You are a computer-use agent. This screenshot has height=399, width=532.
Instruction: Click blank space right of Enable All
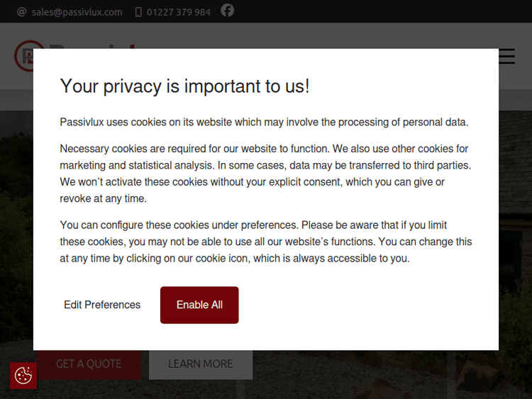pos(369,305)
